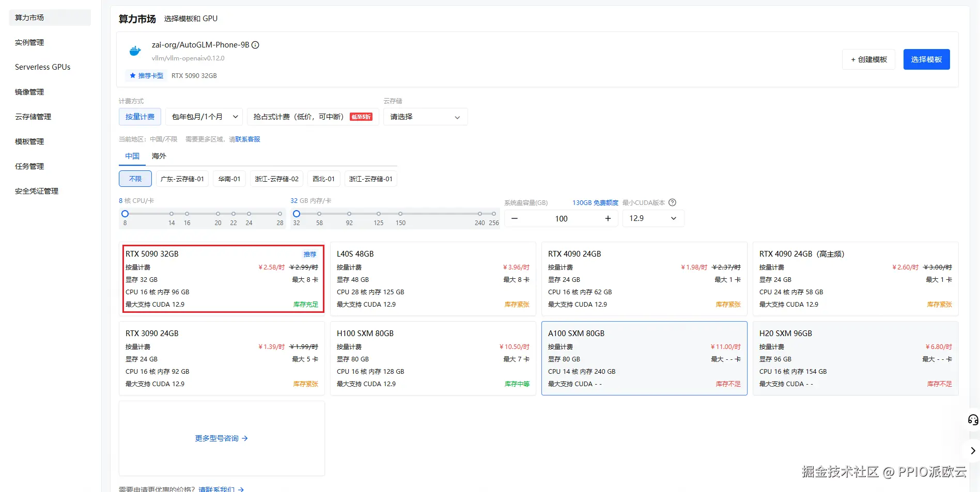Click the 创建模板 button
The width and height of the screenshot is (980, 492).
click(868, 59)
